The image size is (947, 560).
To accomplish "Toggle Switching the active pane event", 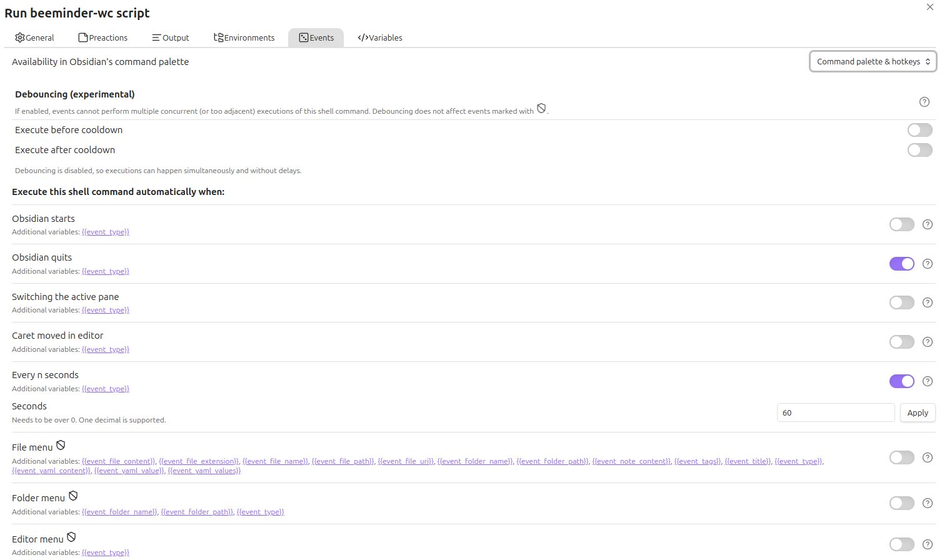I will 902,302.
